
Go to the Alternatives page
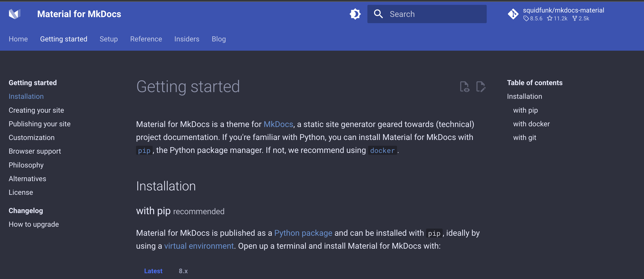point(28,179)
